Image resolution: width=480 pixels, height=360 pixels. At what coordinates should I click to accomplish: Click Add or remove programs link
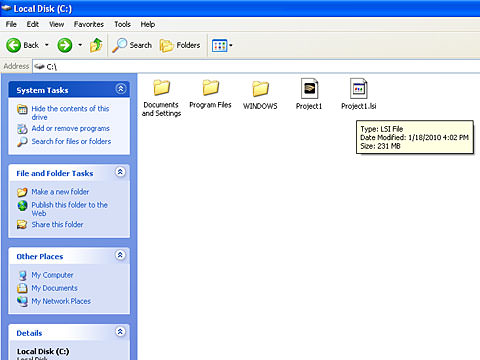(70, 128)
